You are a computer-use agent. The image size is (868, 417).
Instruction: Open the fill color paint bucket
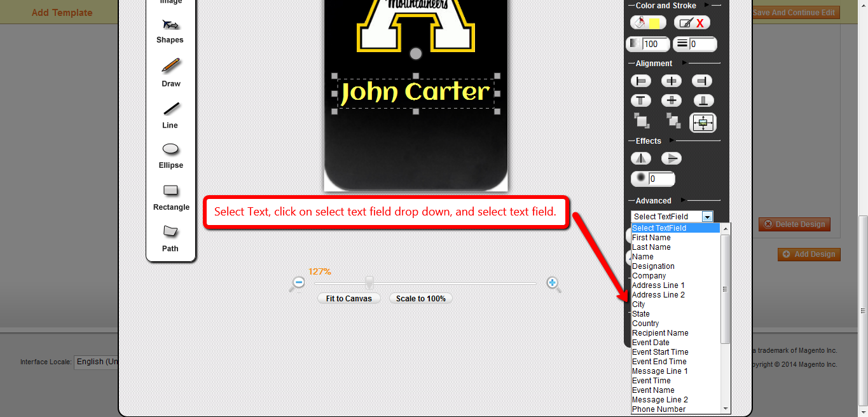click(x=640, y=23)
